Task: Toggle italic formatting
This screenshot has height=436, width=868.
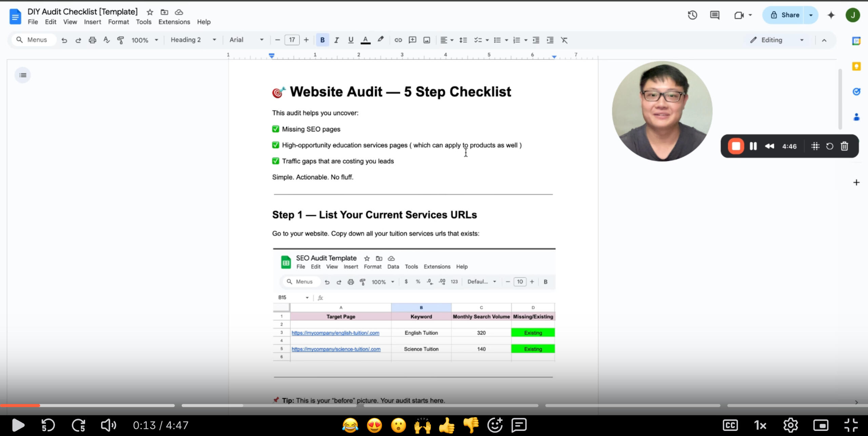Action: click(336, 40)
